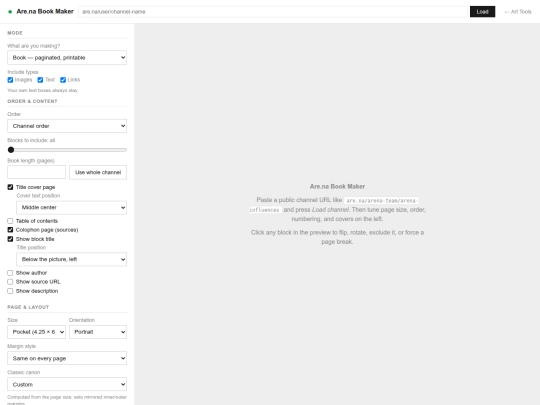The width and height of the screenshot is (540, 405).
Task: Open the Art Tools link
Action: (518, 12)
